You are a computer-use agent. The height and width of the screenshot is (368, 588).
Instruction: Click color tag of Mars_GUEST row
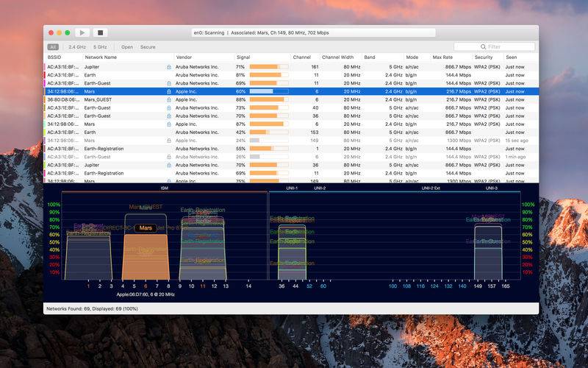[45, 100]
